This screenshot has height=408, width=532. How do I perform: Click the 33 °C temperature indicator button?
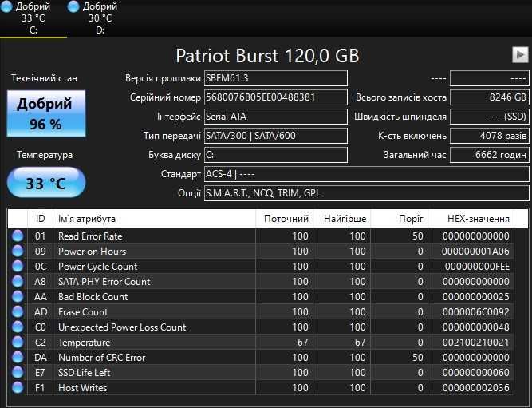pyautogui.click(x=46, y=182)
